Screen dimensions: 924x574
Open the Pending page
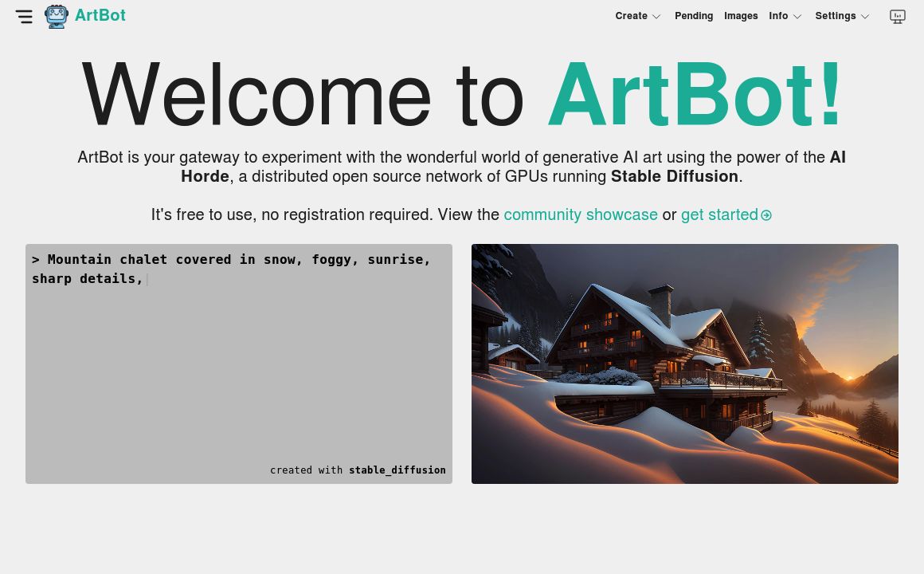pos(694,16)
